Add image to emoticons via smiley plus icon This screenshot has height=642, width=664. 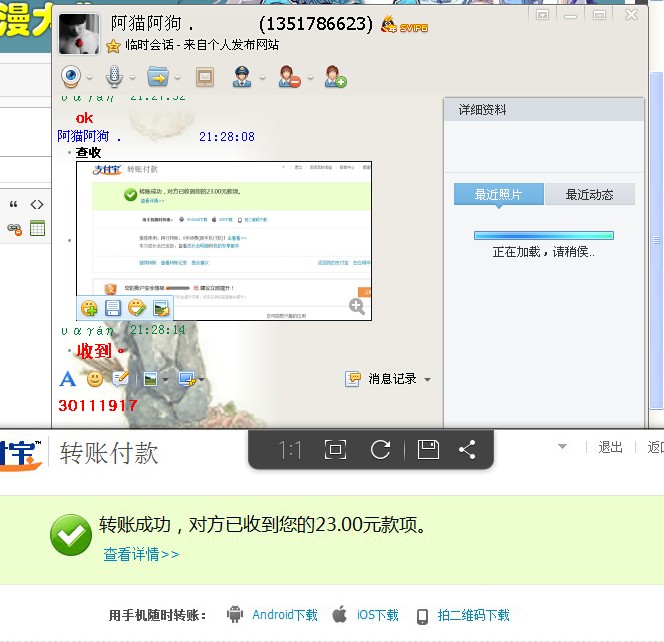point(89,308)
